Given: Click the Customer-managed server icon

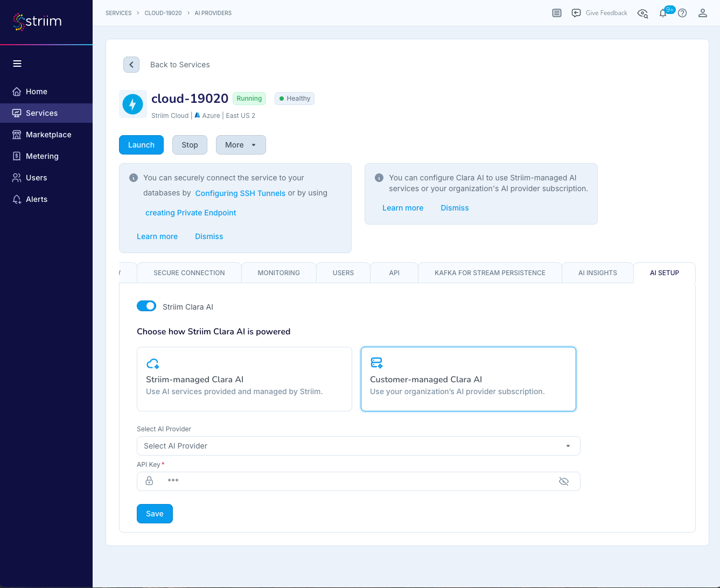Looking at the screenshot, I should coord(376,363).
